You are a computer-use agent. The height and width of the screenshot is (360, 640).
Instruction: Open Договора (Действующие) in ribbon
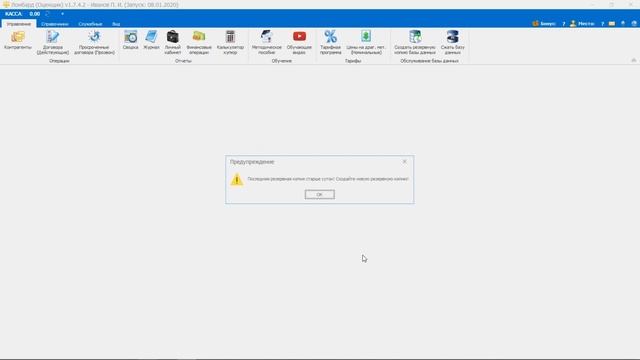(53, 42)
